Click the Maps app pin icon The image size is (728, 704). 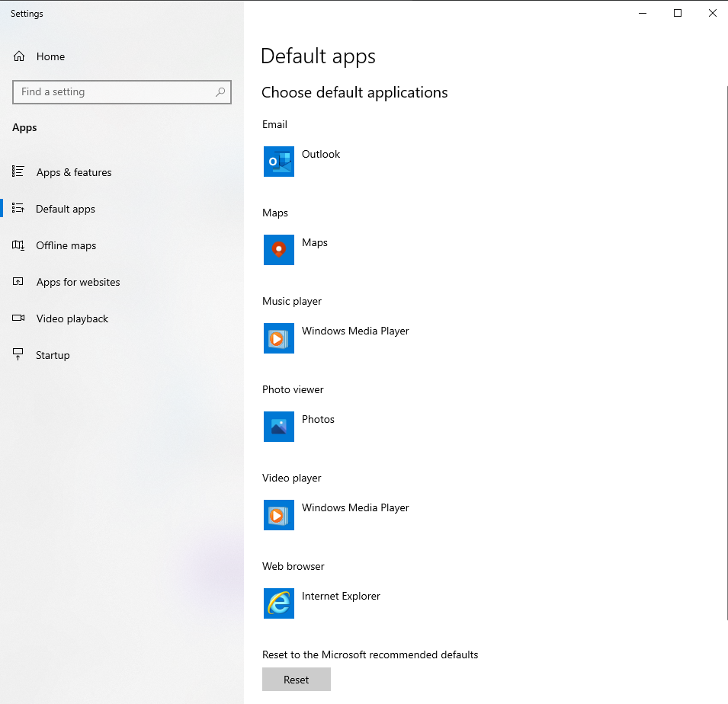[278, 250]
